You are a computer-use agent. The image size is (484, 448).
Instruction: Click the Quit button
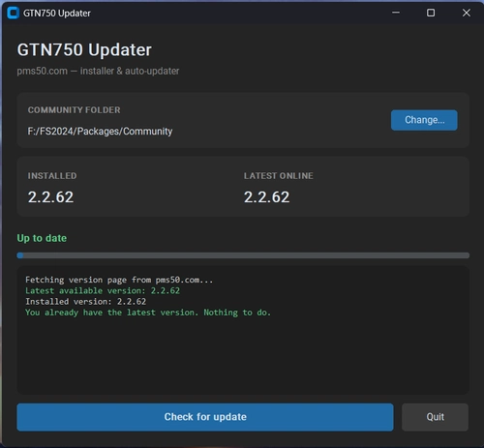435,417
